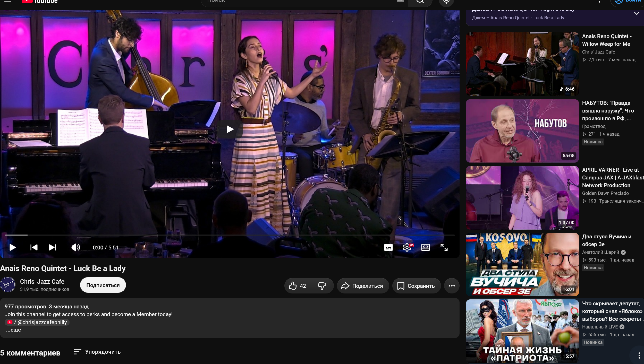
Task: Open video quality settings gear
Action: point(408,247)
